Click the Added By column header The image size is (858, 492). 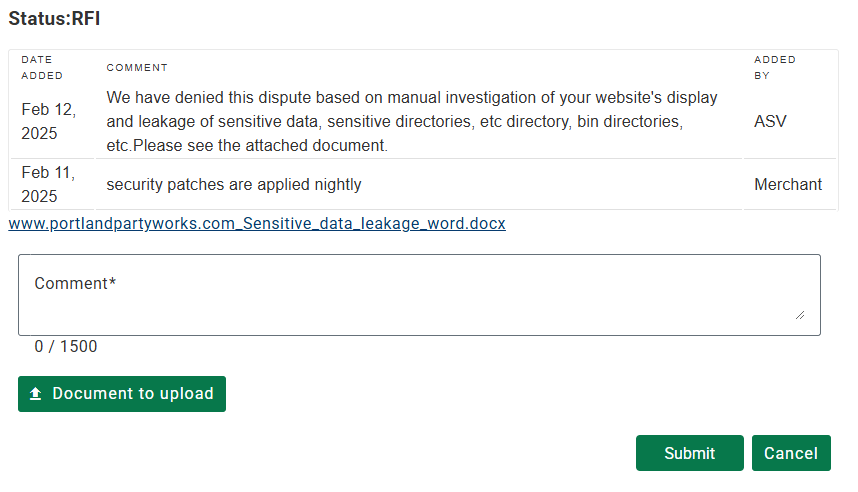(774, 67)
